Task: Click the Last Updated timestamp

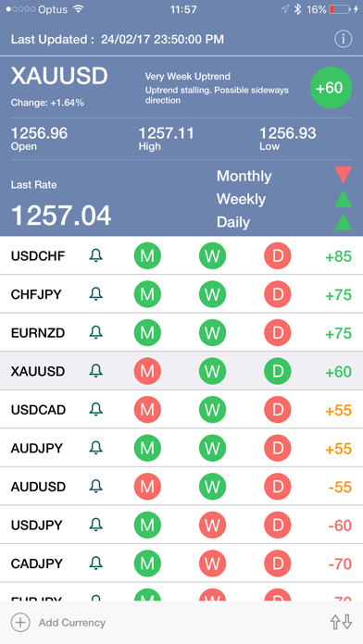Action: (x=162, y=40)
